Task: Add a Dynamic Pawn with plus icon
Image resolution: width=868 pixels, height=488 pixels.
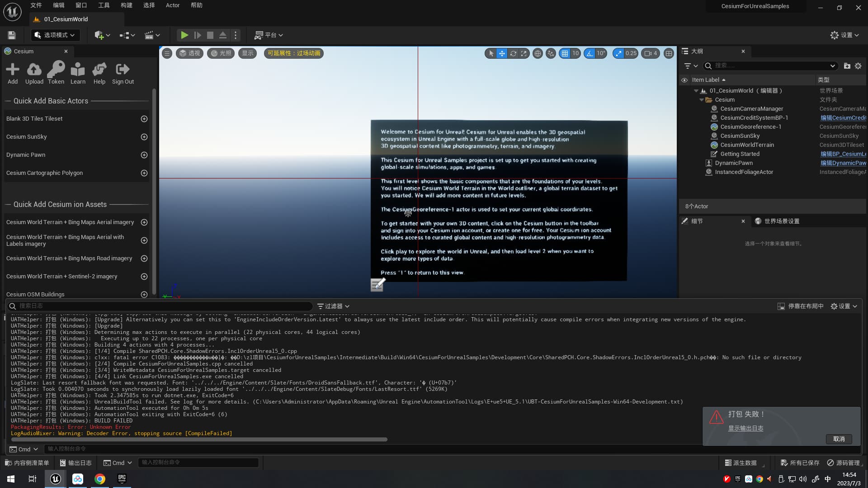Action: (144, 155)
